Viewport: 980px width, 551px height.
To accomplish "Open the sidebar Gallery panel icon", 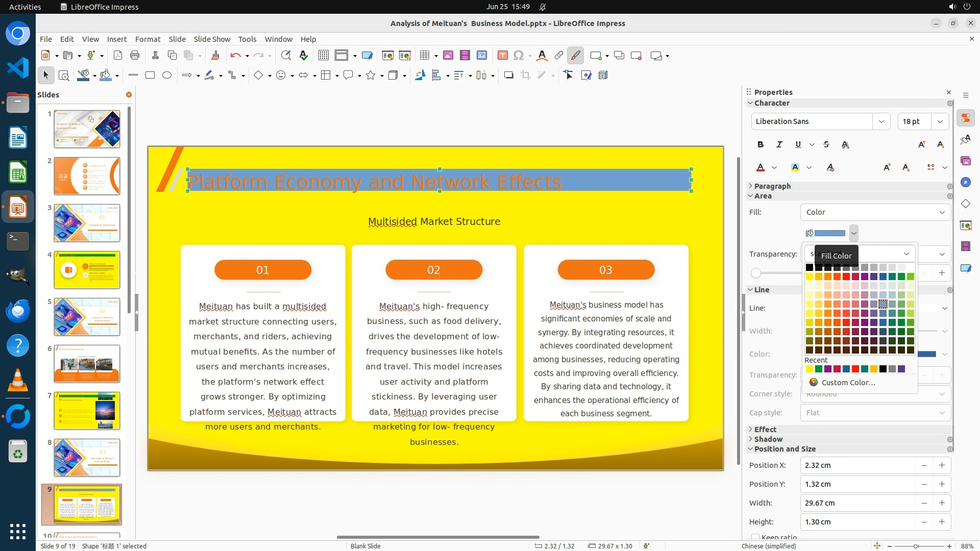I will pos(965,161).
